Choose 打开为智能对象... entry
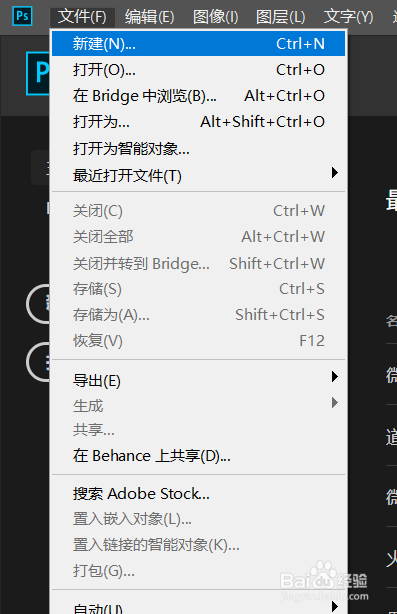The width and height of the screenshot is (397, 614). point(198,149)
